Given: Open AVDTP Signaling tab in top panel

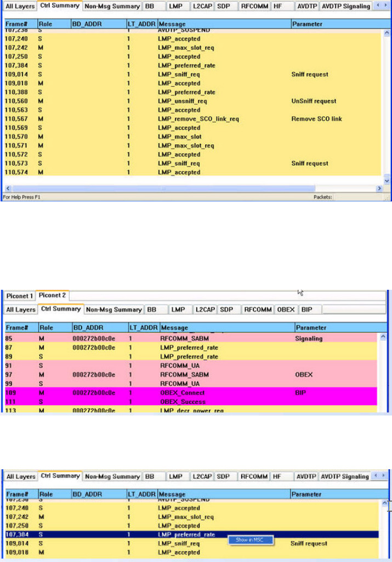Looking at the screenshot, I should 345,7.
